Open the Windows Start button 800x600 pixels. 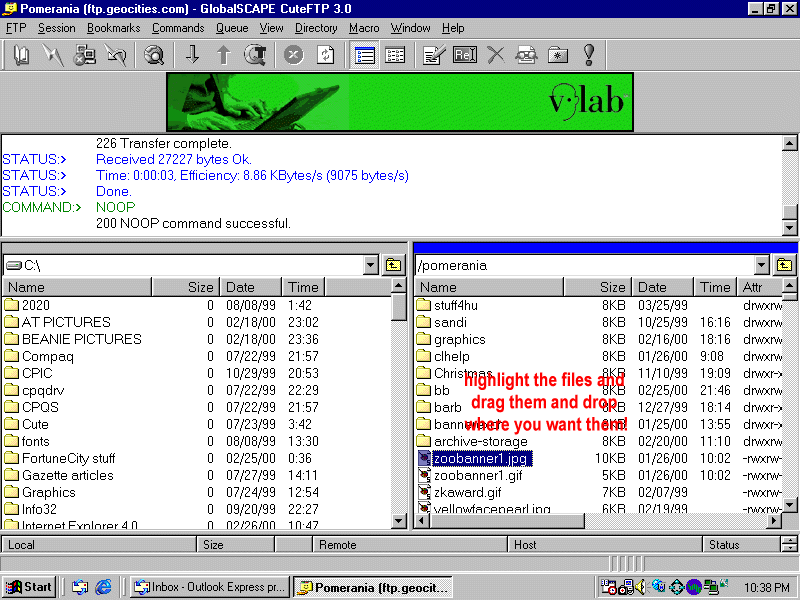(x=30, y=587)
